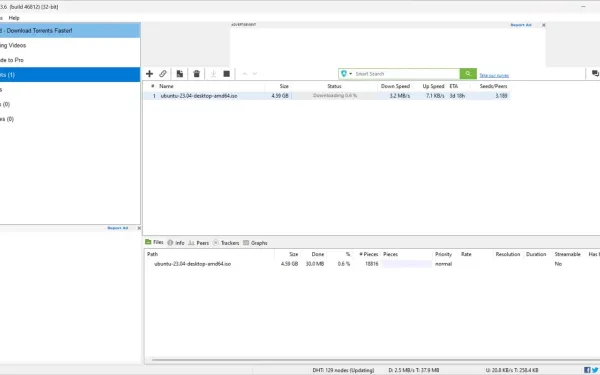Image resolution: width=600 pixels, height=375 pixels.
Task: Click the 18816 pieces count
Action: [372, 264]
